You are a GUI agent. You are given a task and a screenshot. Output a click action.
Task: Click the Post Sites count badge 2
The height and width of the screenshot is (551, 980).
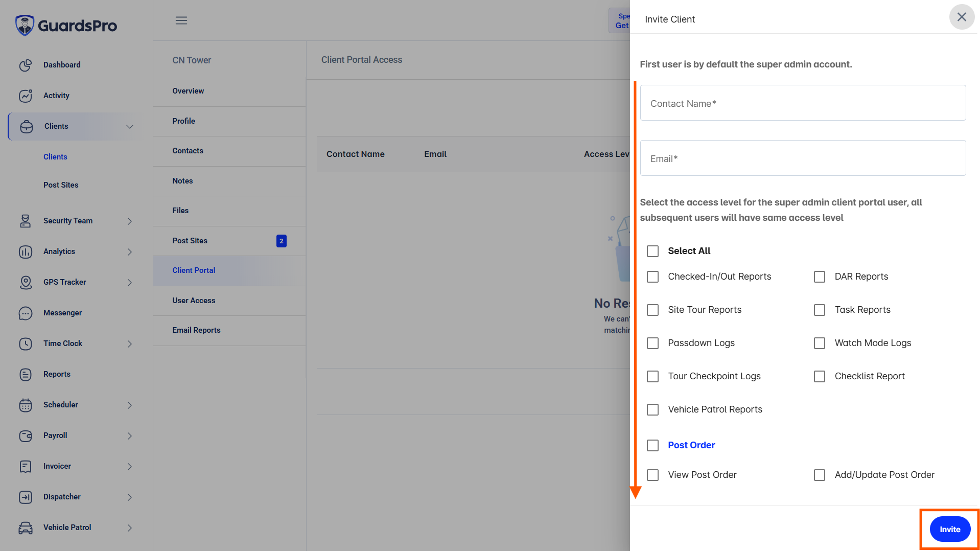tap(282, 241)
